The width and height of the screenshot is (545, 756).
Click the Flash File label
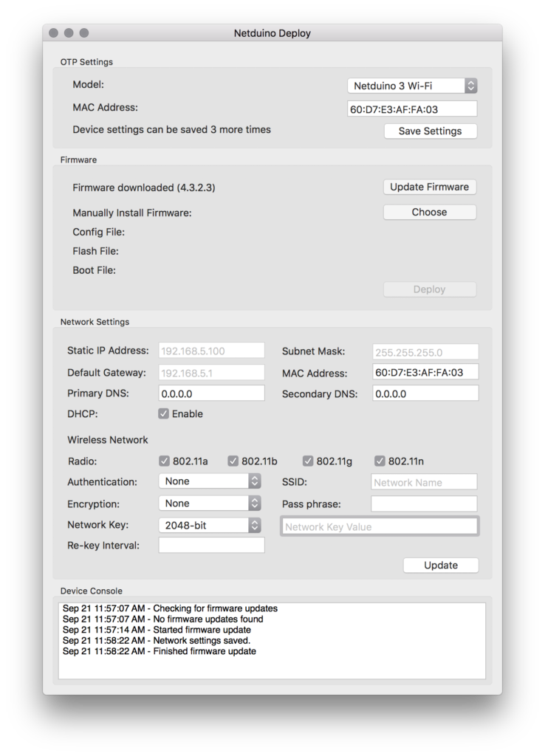click(x=95, y=251)
